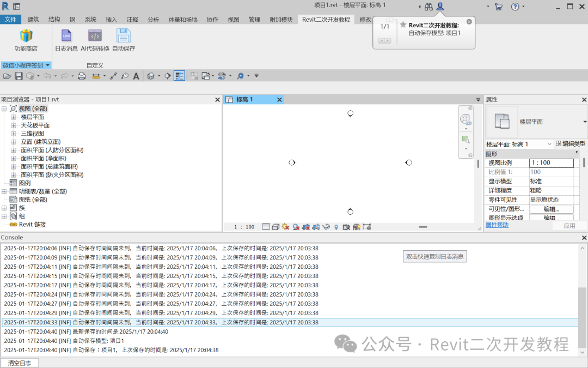This screenshot has height=368, width=588.
Task: Open the 微信小程序签到 dropdown
Action: [x=26, y=65]
